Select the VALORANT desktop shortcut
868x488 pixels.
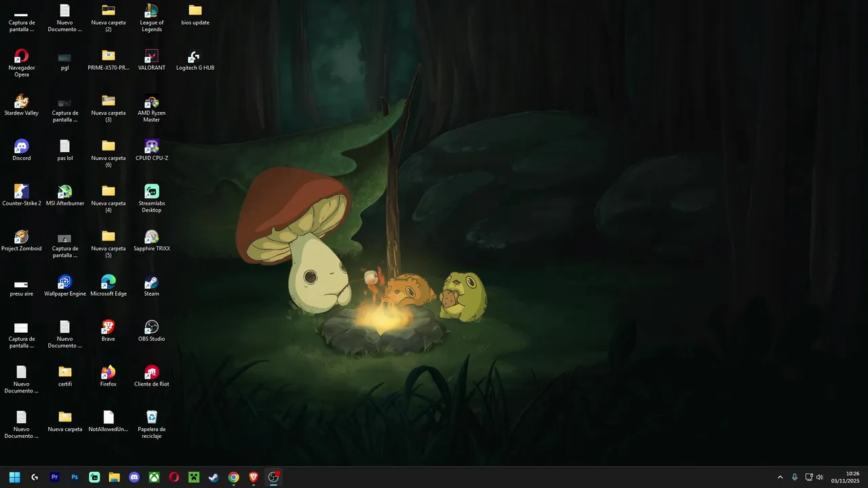(x=152, y=60)
